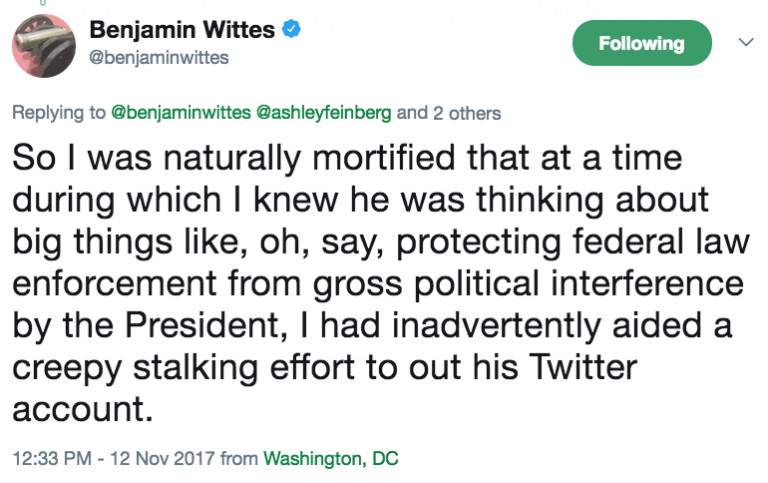The width and height of the screenshot is (768, 483).
Task: Click the "Replying to" label text
Action: (57, 113)
